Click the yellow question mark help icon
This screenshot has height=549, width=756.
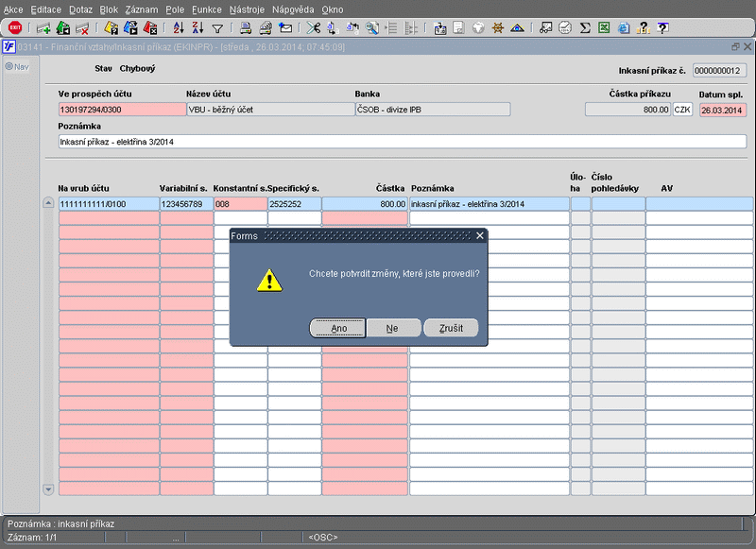tap(644, 28)
